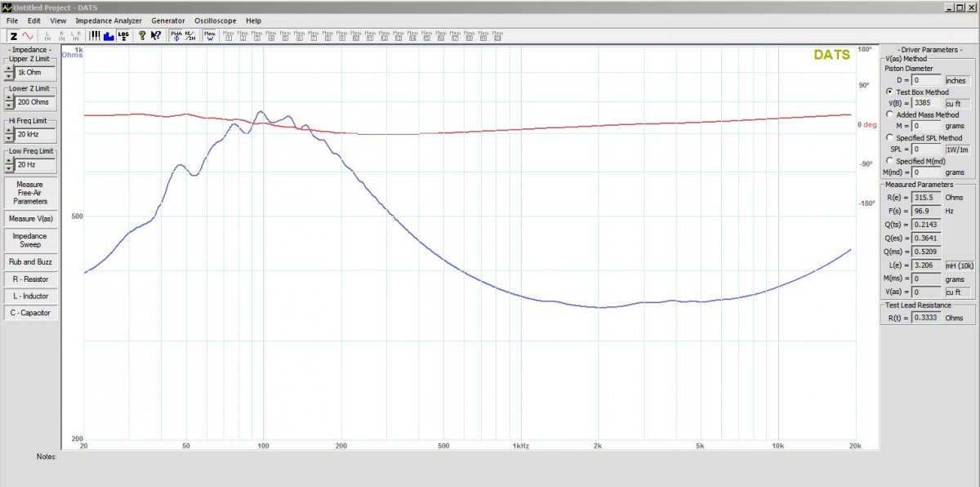Viewport: 980px width, 487px height.
Task: Click the 'R IN' right input toolbar icon
Action: click(61, 36)
